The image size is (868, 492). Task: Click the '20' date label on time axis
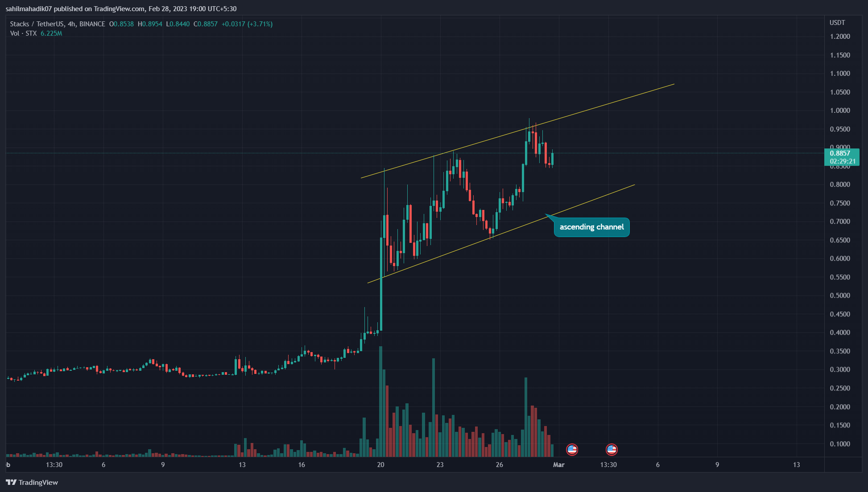[x=380, y=465]
